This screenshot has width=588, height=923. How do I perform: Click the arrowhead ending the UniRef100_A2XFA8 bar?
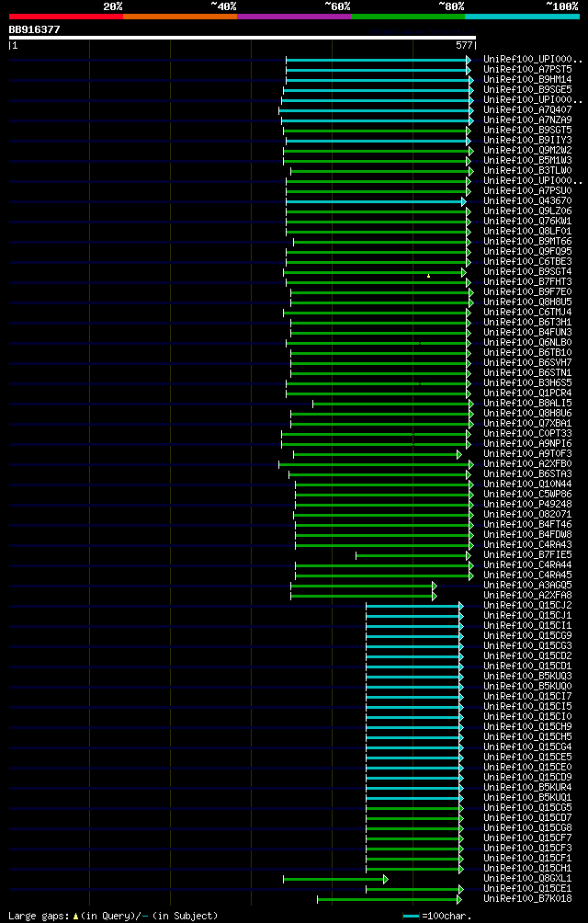pyautogui.click(x=435, y=596)
